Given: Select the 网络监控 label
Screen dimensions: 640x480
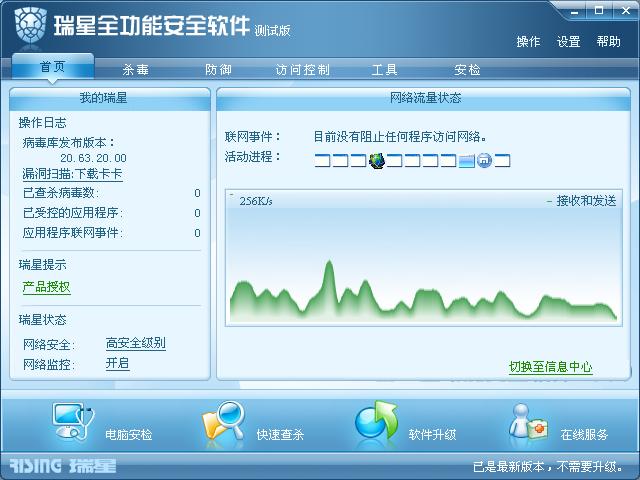Looking at the screenshot, I should (49, 364).
